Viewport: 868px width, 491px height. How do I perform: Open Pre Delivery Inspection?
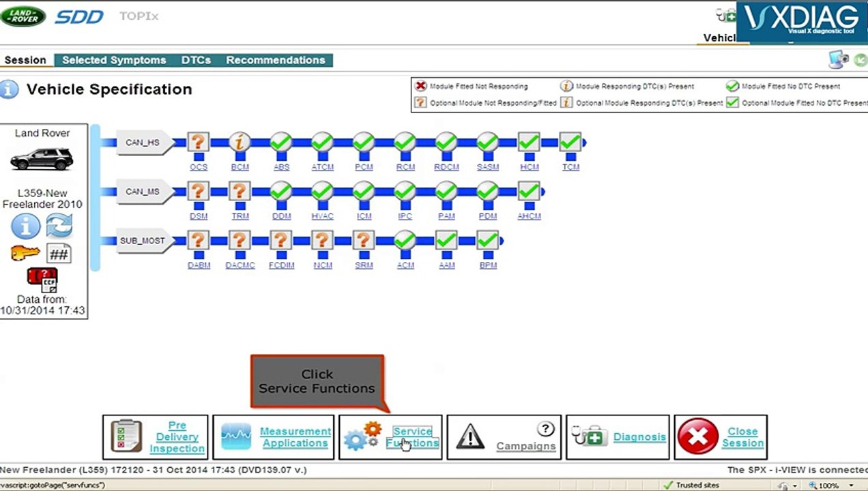pyautogui.click(x=156, y=437)
